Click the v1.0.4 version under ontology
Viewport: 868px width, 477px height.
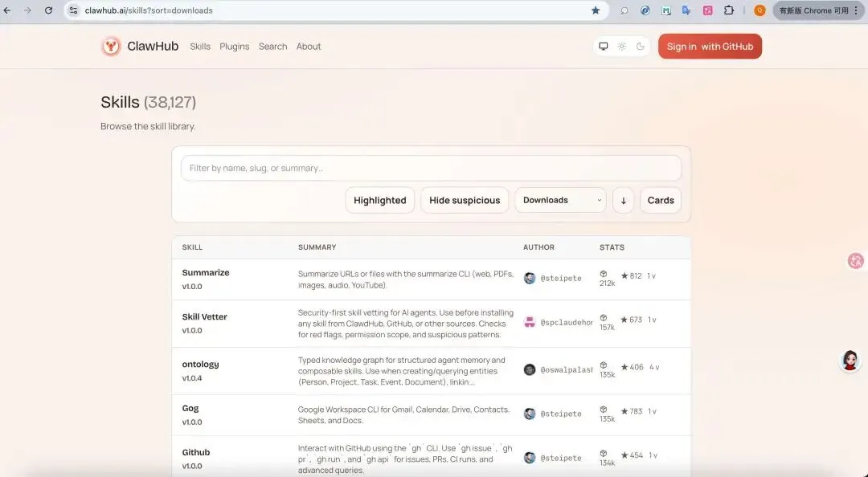(x=192, y=378)
